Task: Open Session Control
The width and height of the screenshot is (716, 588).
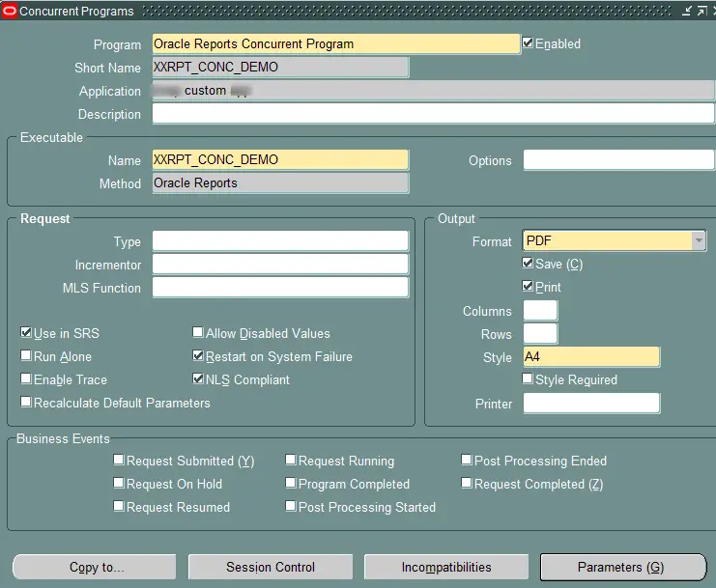Action: pos(271,567)
